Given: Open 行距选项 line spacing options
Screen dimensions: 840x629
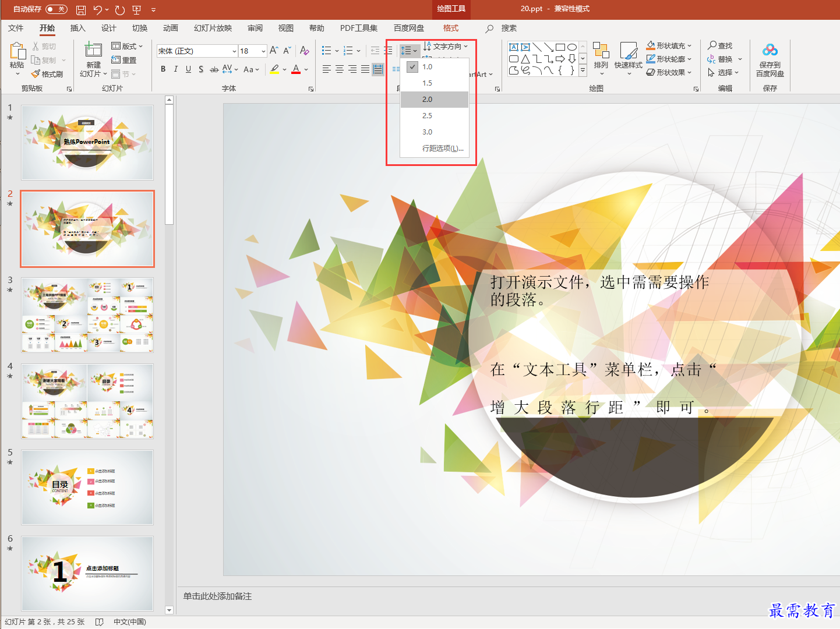Looking at the screenshot, I should 435,149.
